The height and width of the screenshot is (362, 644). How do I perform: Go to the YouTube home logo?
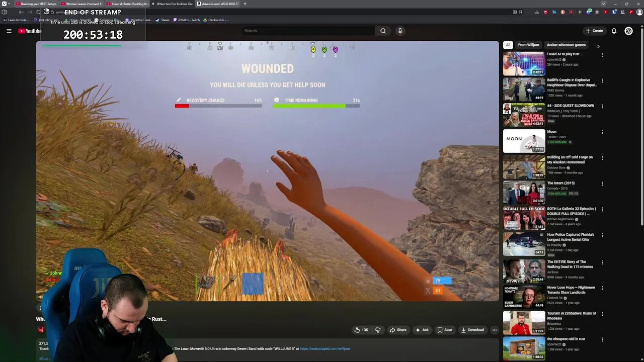point(30,31)
